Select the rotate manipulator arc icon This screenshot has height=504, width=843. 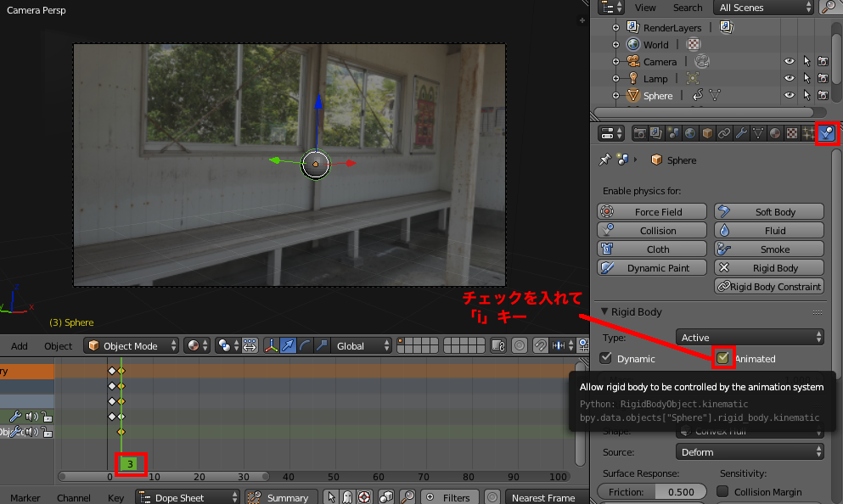305,345
